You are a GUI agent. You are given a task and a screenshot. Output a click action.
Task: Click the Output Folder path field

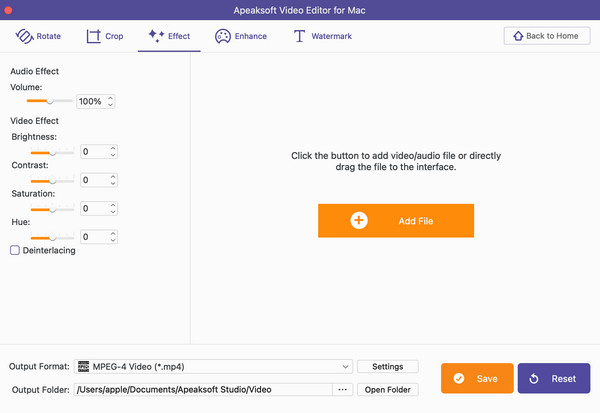click(x=203, y=390)
